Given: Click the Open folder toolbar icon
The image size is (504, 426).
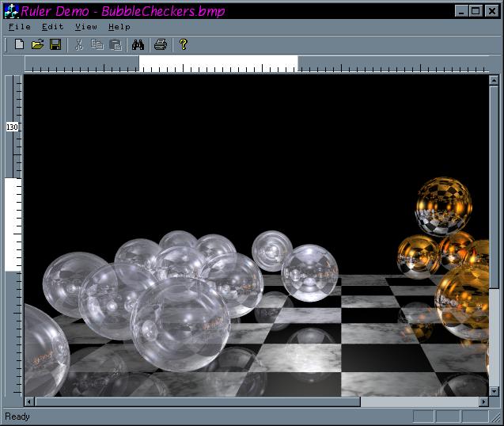Looking at the screenshot, I should click(37, 44).
